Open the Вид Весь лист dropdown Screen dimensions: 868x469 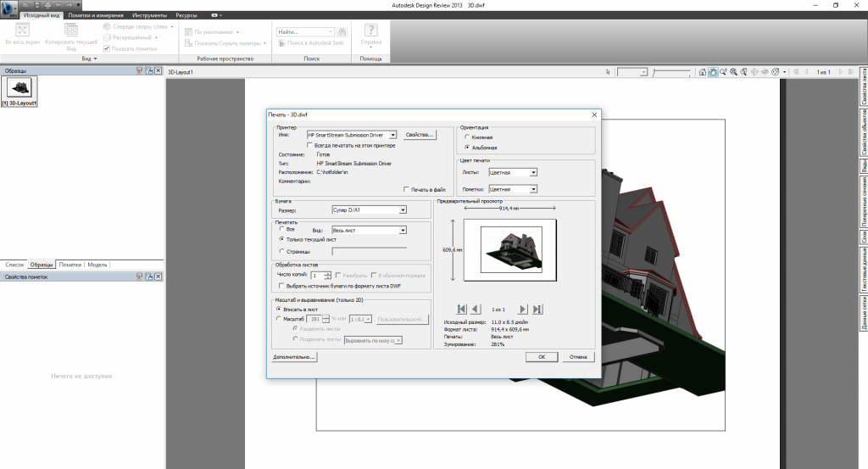tap(403, 230)
